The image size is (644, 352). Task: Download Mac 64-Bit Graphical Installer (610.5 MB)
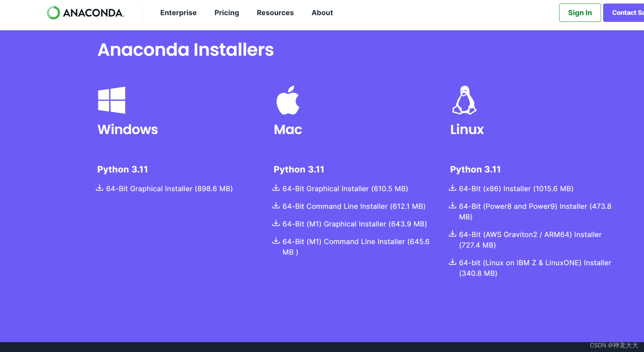coord(345,189)
